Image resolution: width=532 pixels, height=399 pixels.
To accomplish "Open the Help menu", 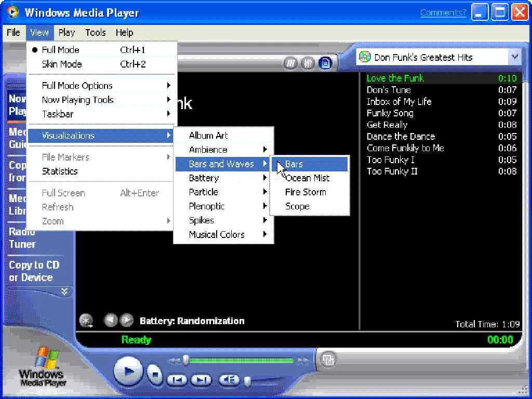I will click(x=124, y=33).
